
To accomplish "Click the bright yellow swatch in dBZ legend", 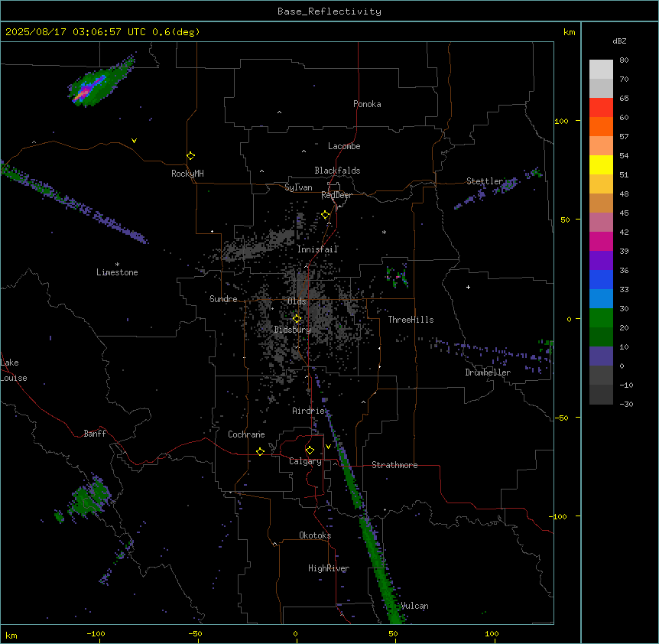I will [601, 164].
